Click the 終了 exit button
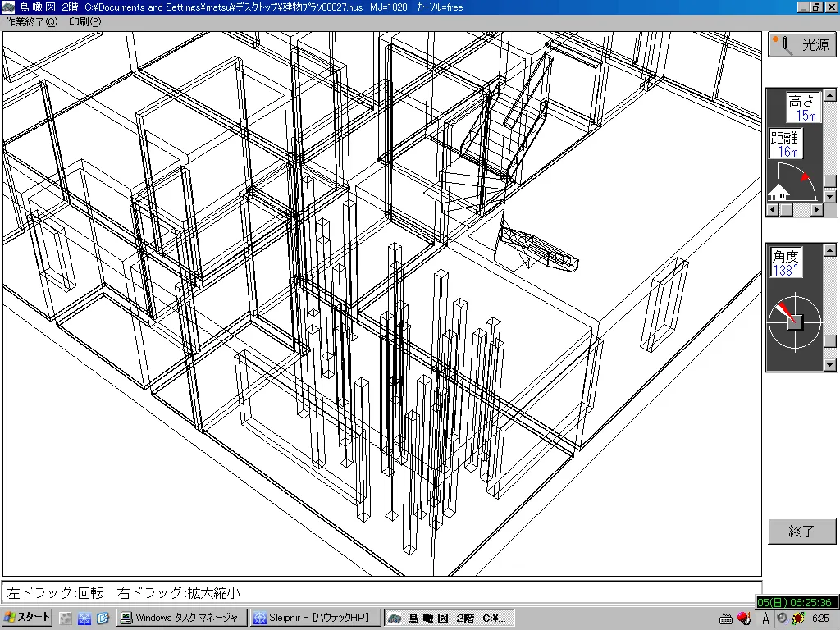This screenshot has width=840, height=630. coord(801,532)
